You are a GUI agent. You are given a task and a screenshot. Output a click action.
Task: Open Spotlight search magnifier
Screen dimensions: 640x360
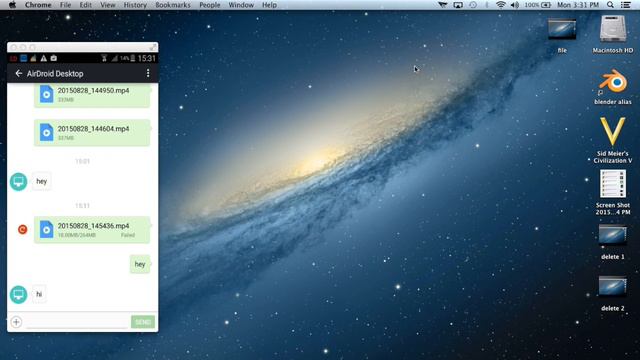pyautogui.click(x=610, y=5)
